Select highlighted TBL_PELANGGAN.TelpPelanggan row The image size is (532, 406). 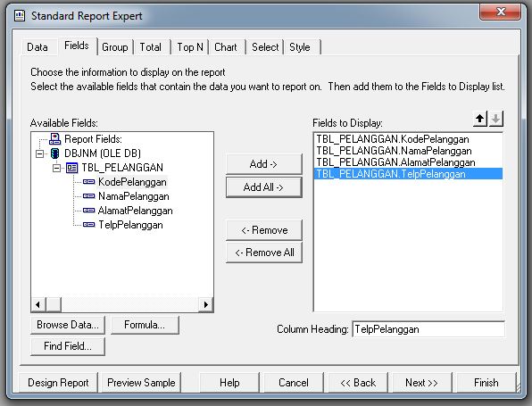(x=408, y=174)
